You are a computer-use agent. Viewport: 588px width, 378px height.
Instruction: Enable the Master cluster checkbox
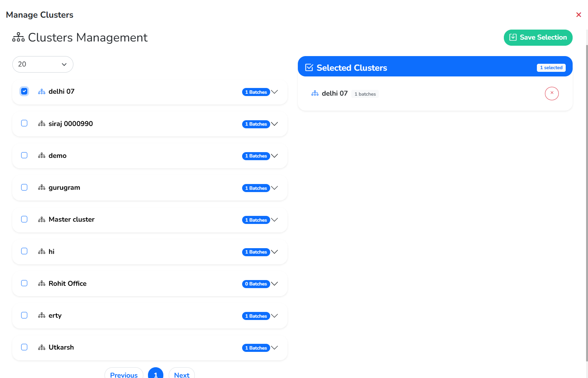pyautogui.click(x=24, y=219)
